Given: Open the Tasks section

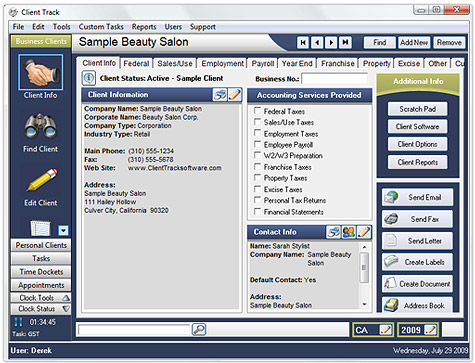Looking at the screenshot, I should click(41, 258).
